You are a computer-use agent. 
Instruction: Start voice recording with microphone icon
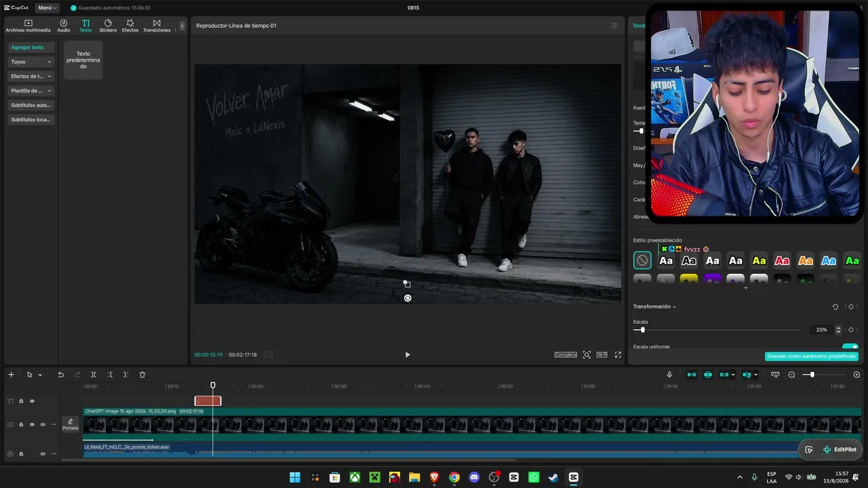click(669, 375)
